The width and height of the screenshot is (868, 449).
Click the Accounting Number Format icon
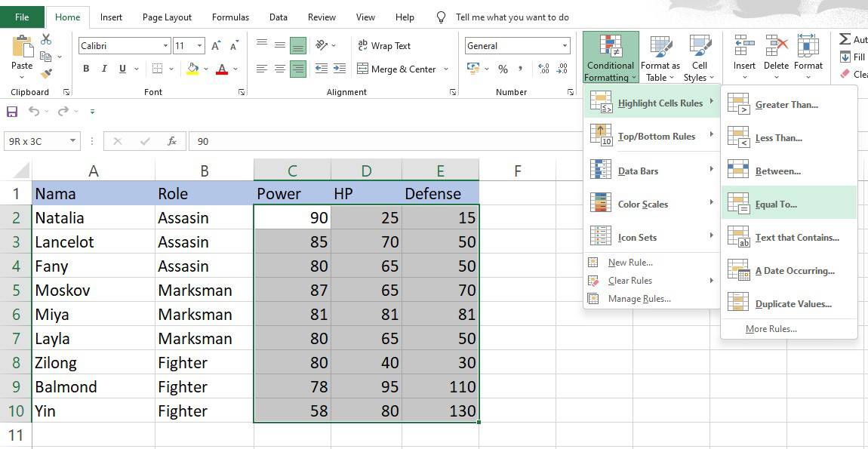coord(473,69)
